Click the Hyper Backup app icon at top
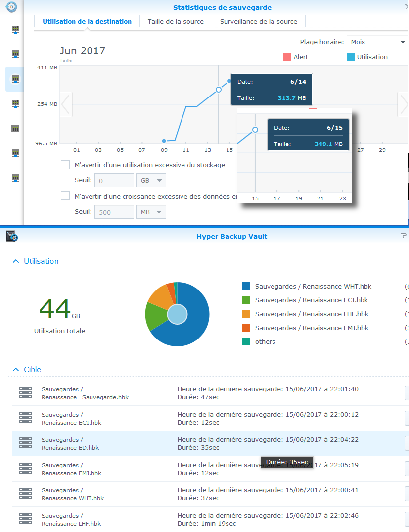The image size is (409, 532). coord(11,6)
